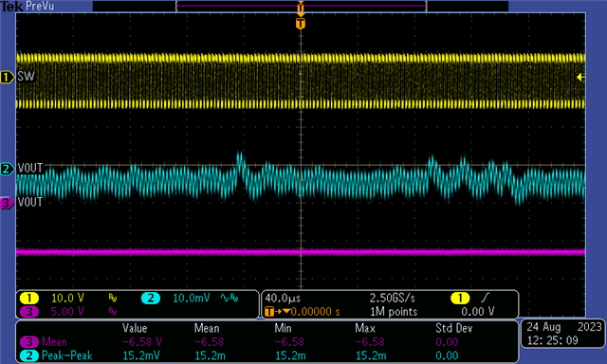Viewport: 607px width, 364px height.
Task: Click channel 1 bandwidth limit icon
Action: (113, 298)
